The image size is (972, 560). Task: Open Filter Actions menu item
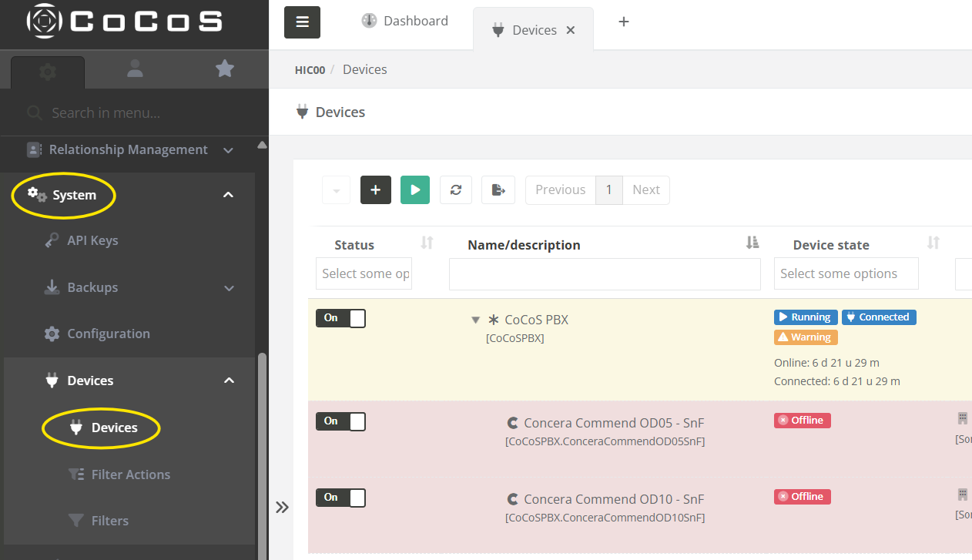point(130,474)
